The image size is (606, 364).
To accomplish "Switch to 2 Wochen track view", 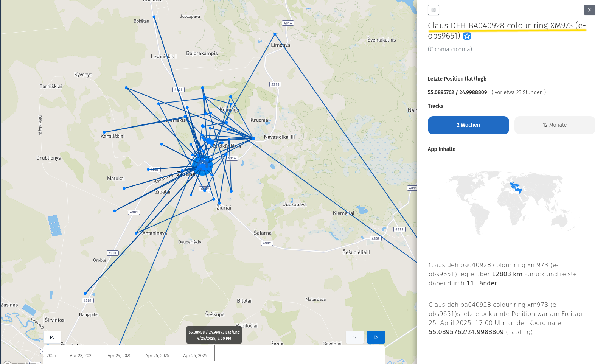I will (x=468, y=125).
